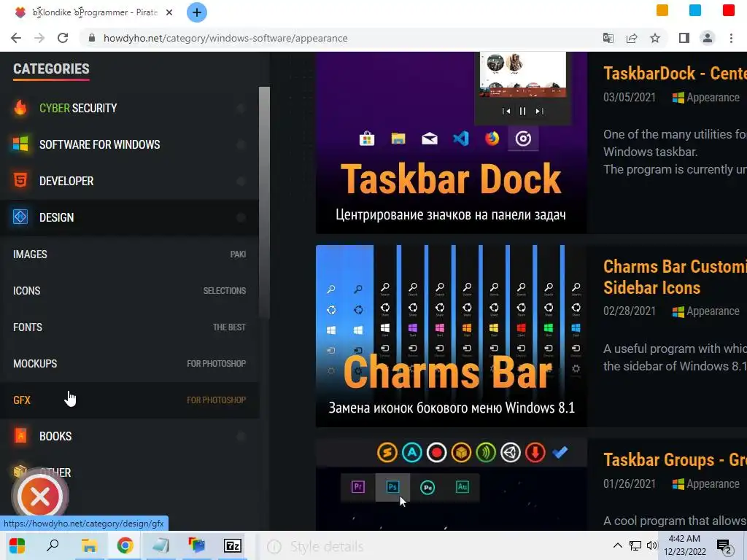Click the volume speaker tray icon
The image size is (747, 560).
point(651,545)
